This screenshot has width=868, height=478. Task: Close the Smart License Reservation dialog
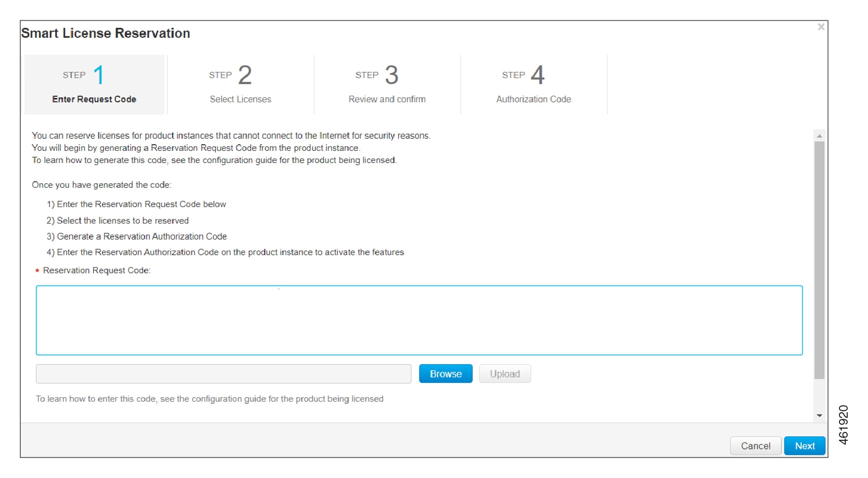click(x=821, y=27)
